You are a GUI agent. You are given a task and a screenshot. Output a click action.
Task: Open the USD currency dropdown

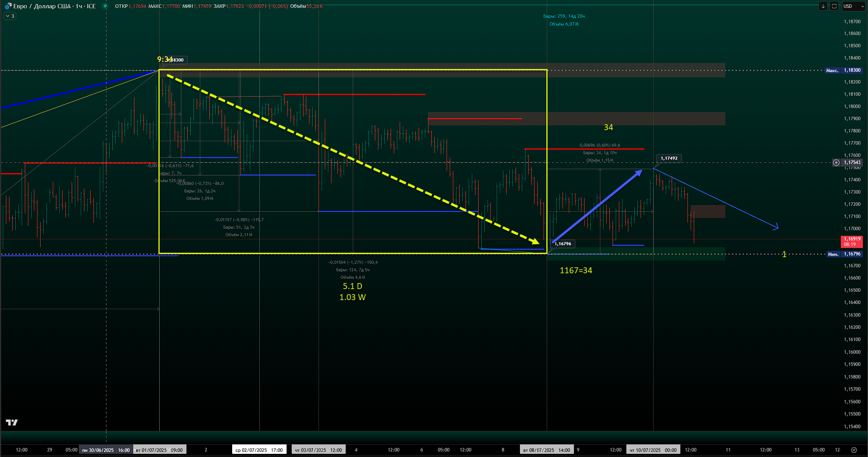tap(853, 6)
